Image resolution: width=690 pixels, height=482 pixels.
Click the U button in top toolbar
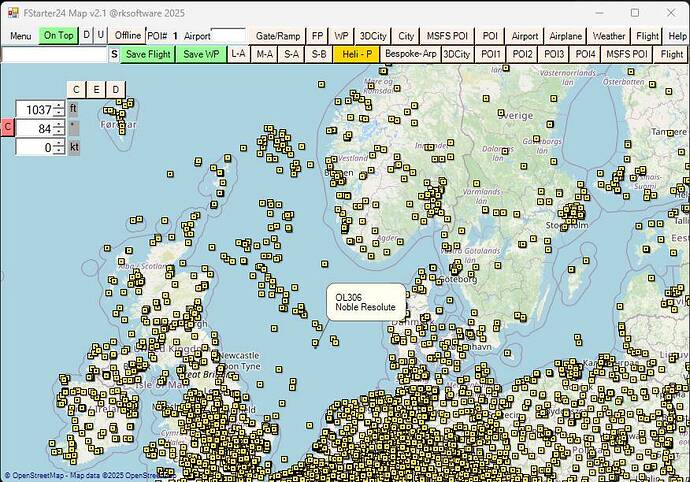pyautogui.click(x=99, y=35)
